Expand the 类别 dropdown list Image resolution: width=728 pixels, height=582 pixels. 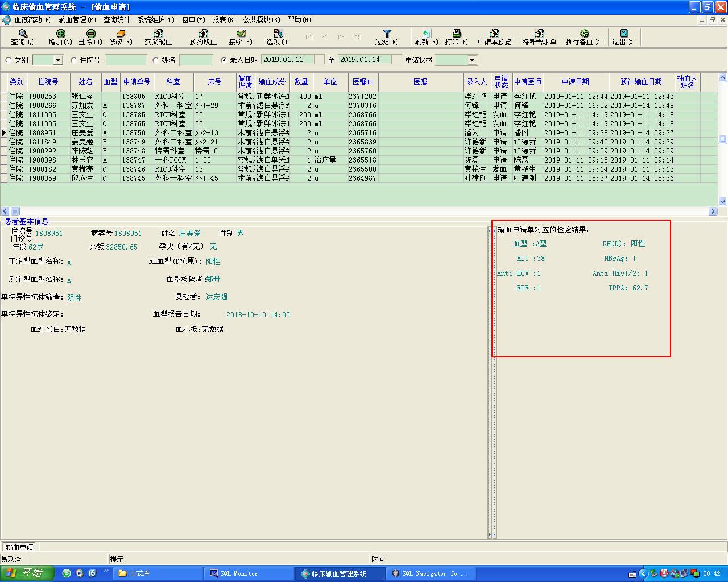(58, 60)
